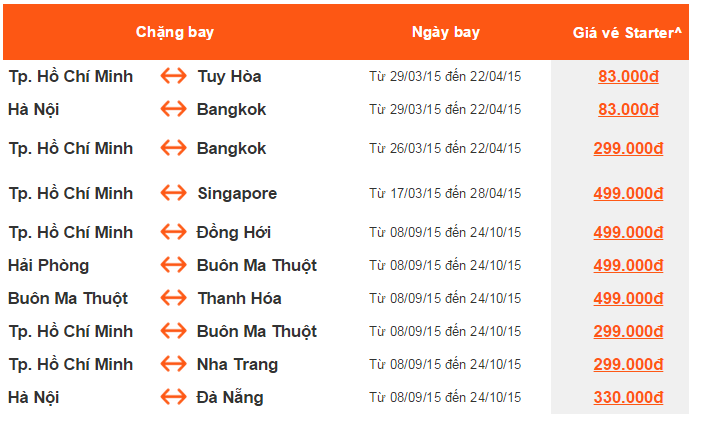The height and width of the screenshot is (427, 706).
Task: Click the Ngày bay column header
Action: pos(446,32)
